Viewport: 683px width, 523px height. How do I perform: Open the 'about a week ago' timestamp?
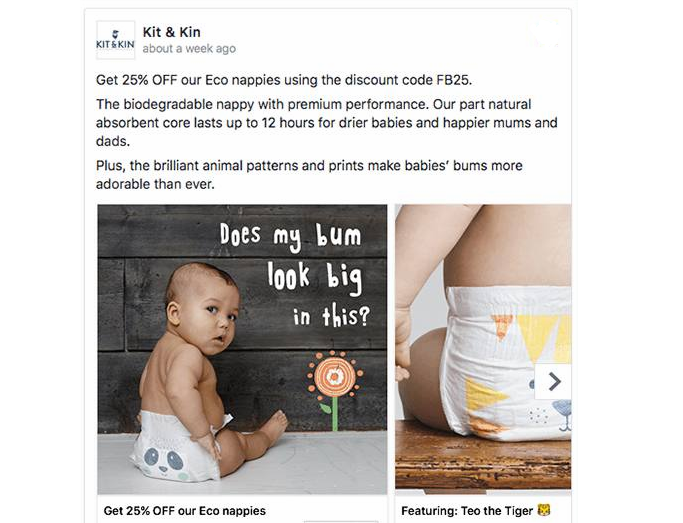click(189, 48)
